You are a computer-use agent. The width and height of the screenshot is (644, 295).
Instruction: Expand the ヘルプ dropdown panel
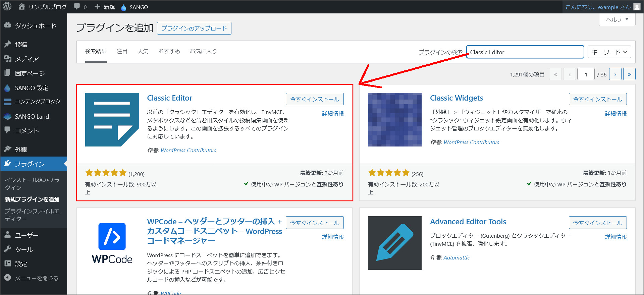point(617,19)
